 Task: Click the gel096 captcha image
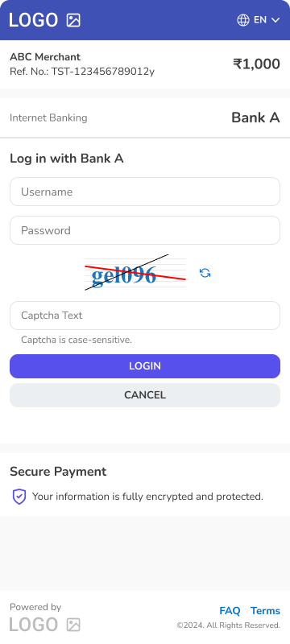[x=135, y=273]
